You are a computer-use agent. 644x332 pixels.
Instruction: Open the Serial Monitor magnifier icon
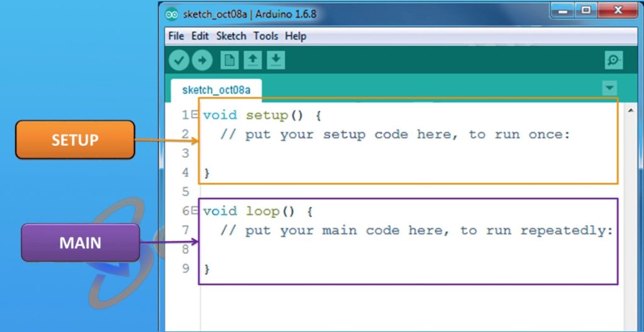(614, 60)
